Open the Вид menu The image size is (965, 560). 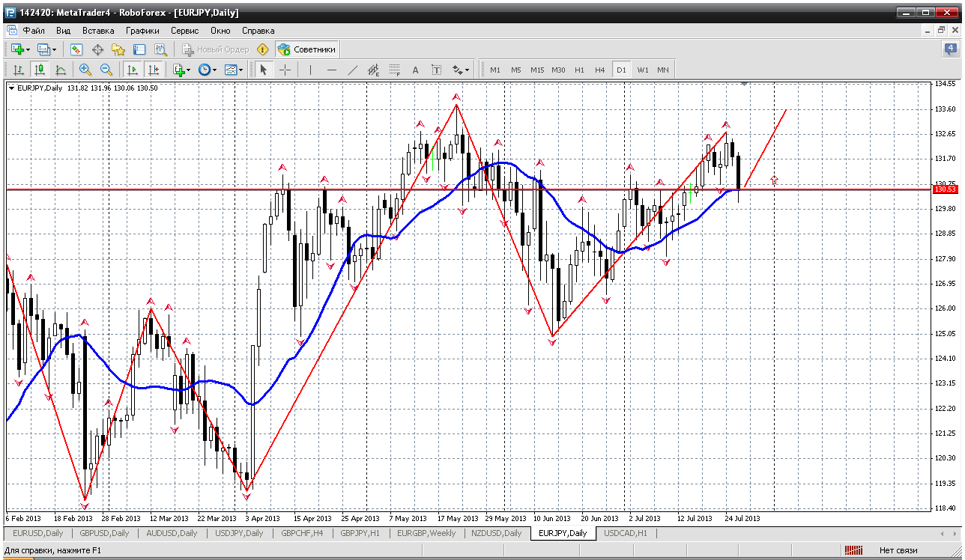(x=64, y=31)
